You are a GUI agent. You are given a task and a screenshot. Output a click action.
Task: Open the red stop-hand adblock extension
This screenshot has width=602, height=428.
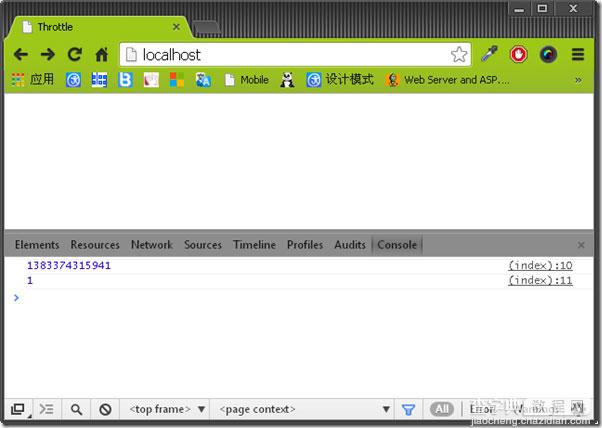click(x=518, y=54)
